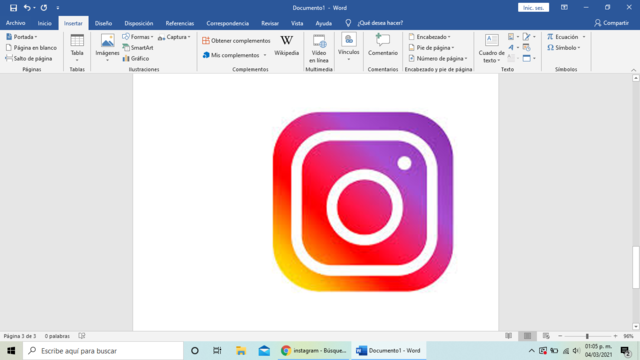Open the Pie de página dropdown
Viewport: 640px width, 360px height.
(431, 48)
